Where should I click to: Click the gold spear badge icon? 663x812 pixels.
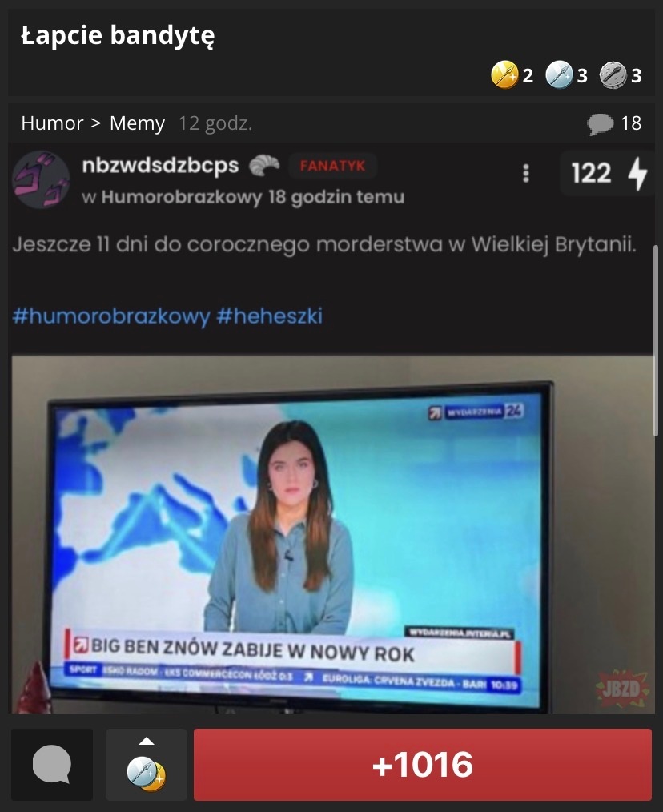click(504, 75)
